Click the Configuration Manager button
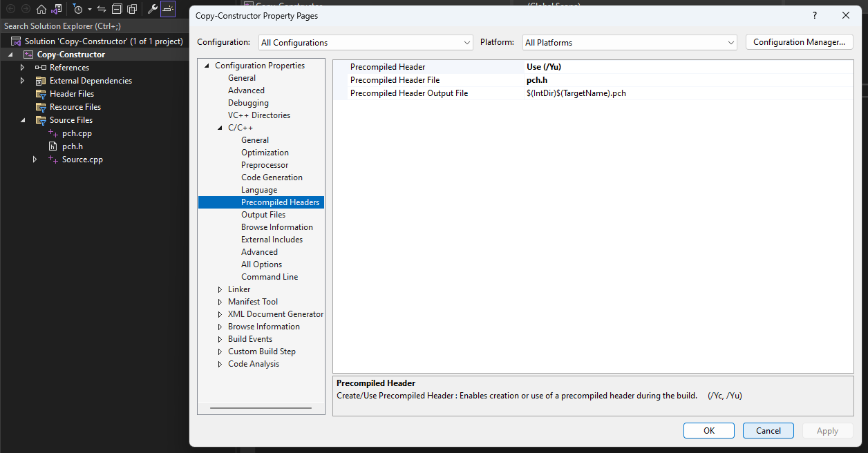The width and height of the screenshot is (868, 453). [x=799, y=42]
